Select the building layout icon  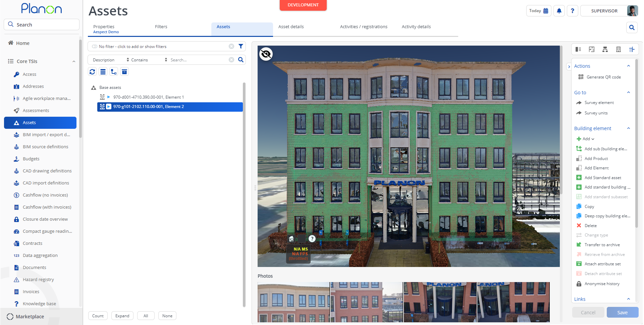click(x=619, y=49)
